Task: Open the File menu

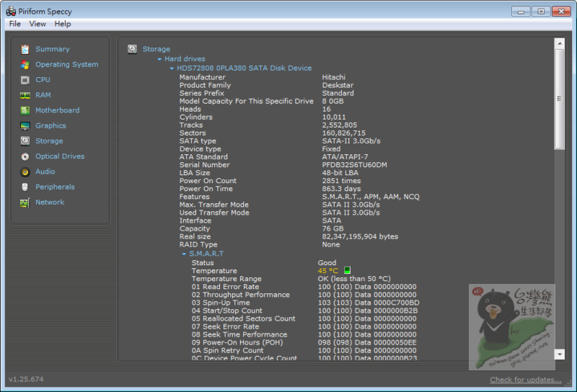Action: (14, 24)
